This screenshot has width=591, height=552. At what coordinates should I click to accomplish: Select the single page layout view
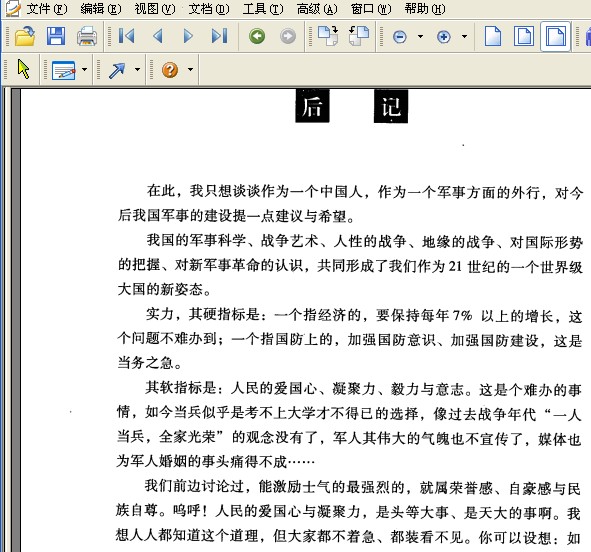pyautogui.click(x=493, y=37)
